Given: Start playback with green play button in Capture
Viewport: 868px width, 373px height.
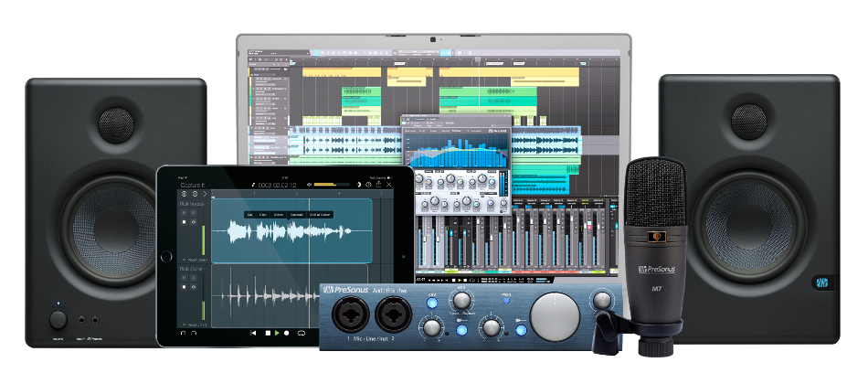Looking at the screenshot, I should pyautogui.click(x=277, y=333).
